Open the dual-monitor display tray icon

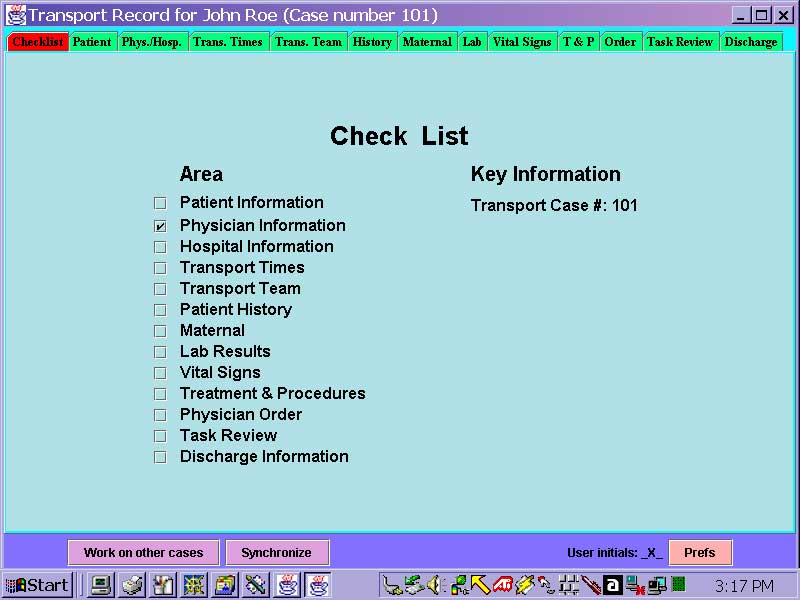[x=655, y=584]
